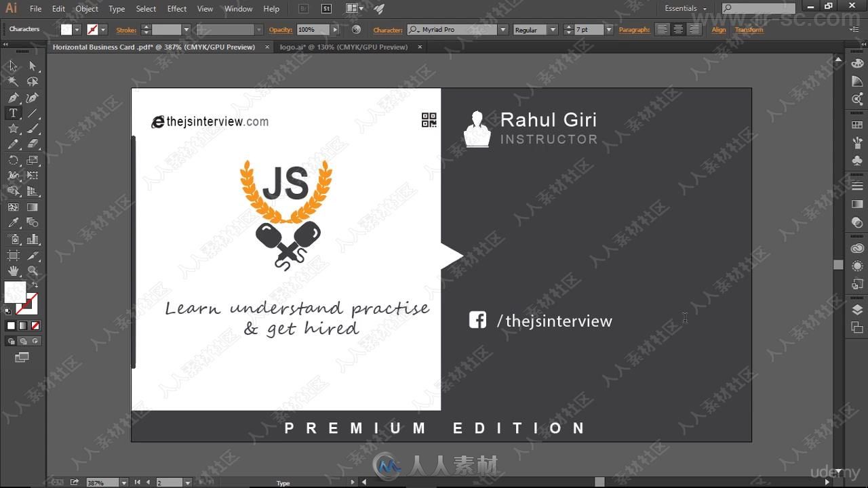This screenshot has height=488, width=868.
Task: Select the Curvature tool
Action: pos(33,98)
